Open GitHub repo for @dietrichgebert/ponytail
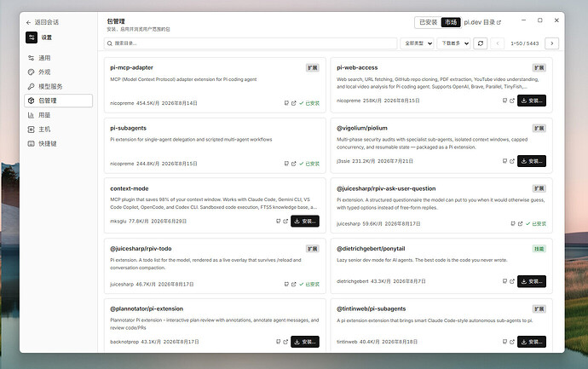This screenshot has width=588, height=369. (x=504, y=281)
